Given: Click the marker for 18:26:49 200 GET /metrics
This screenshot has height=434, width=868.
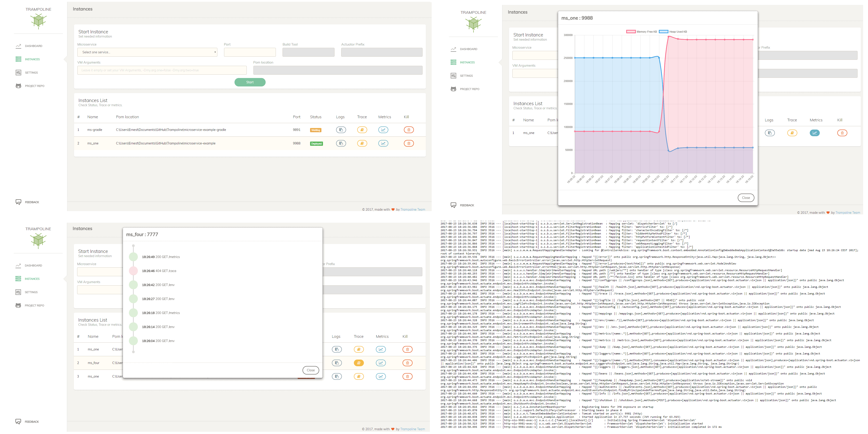Looking at the screenshot, I should click(133, 257).
